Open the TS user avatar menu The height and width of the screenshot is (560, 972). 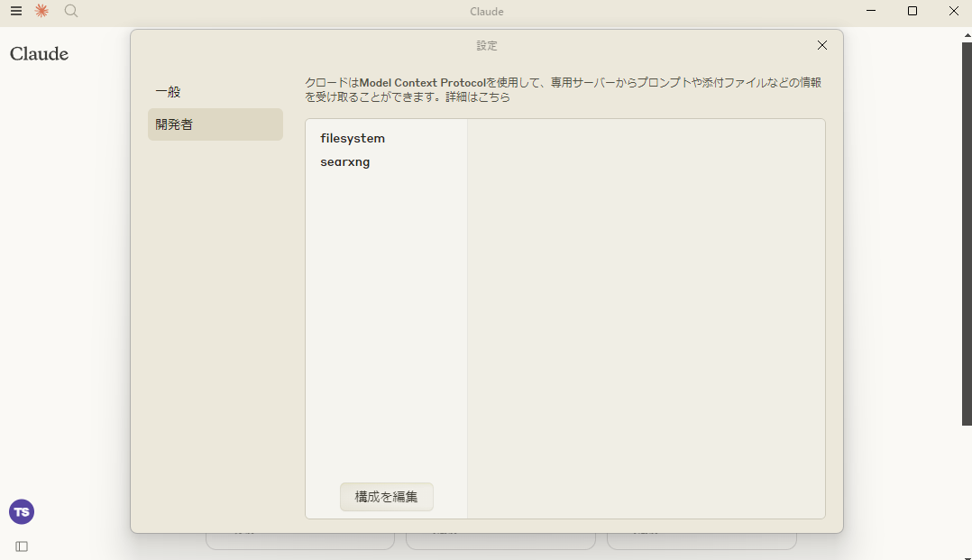[x=22, y=511]
